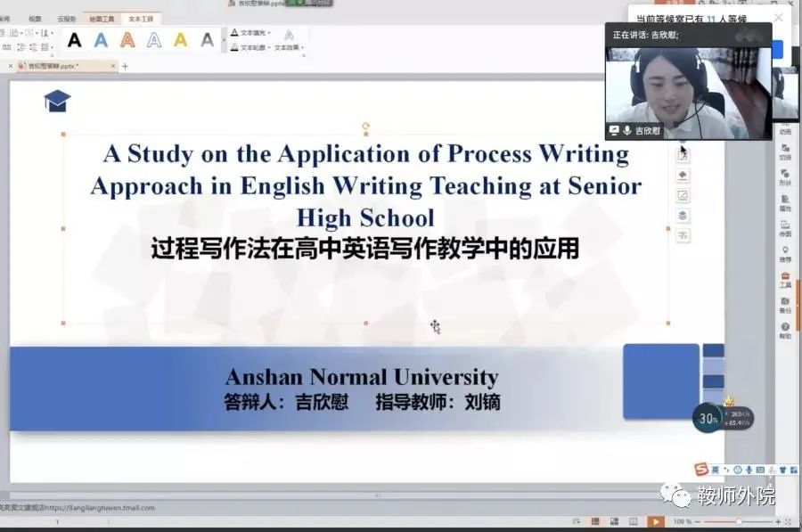Switch to the 绘图工具 ribbon tab
The height and width of the screenshot is (532, 802).
point(102,18)
